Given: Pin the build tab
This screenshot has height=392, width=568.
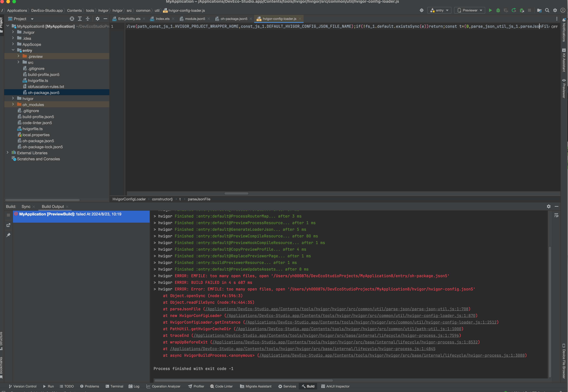Looking at the screenshot, I should click(8, 235).
